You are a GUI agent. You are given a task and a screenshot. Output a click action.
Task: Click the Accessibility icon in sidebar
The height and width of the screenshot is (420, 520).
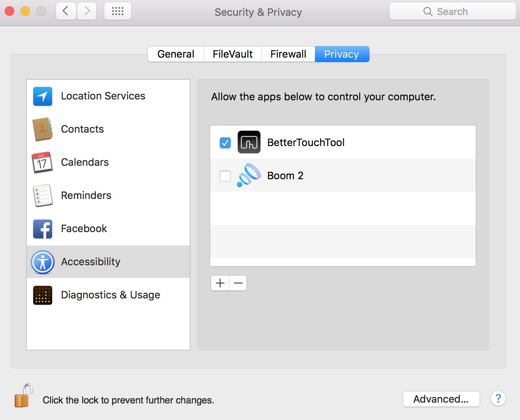coord(43,262)
